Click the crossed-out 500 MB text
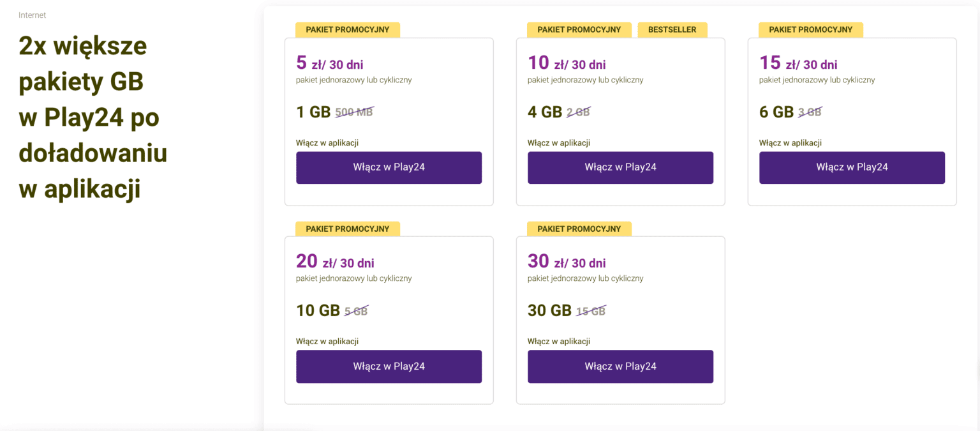 tap(354, 112)
